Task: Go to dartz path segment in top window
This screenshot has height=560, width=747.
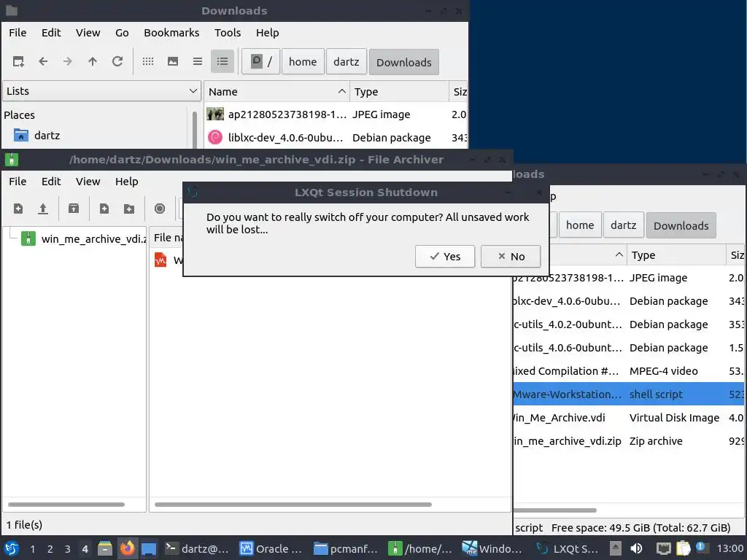Action: pos(347,62)
